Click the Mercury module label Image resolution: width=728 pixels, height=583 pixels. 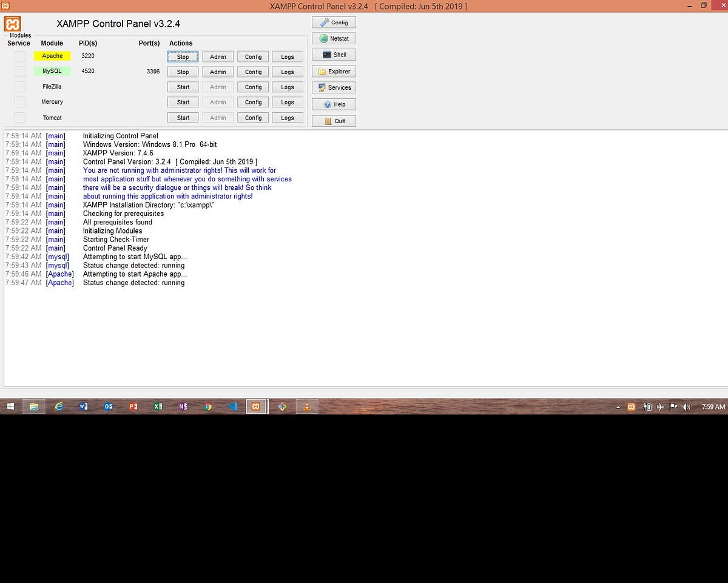click(52, 102)
